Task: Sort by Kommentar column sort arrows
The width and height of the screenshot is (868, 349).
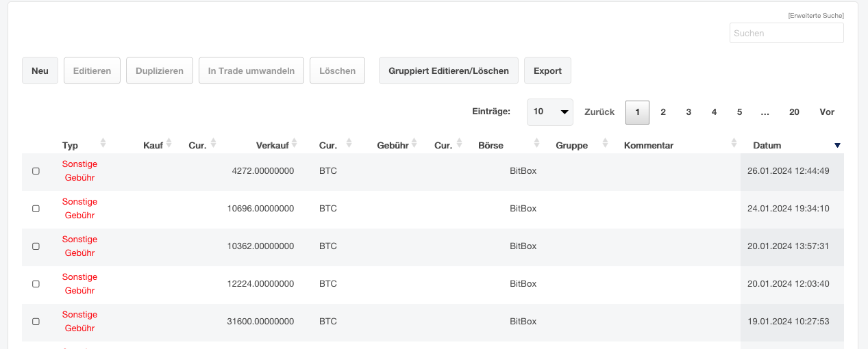Action: click(734, 144)
